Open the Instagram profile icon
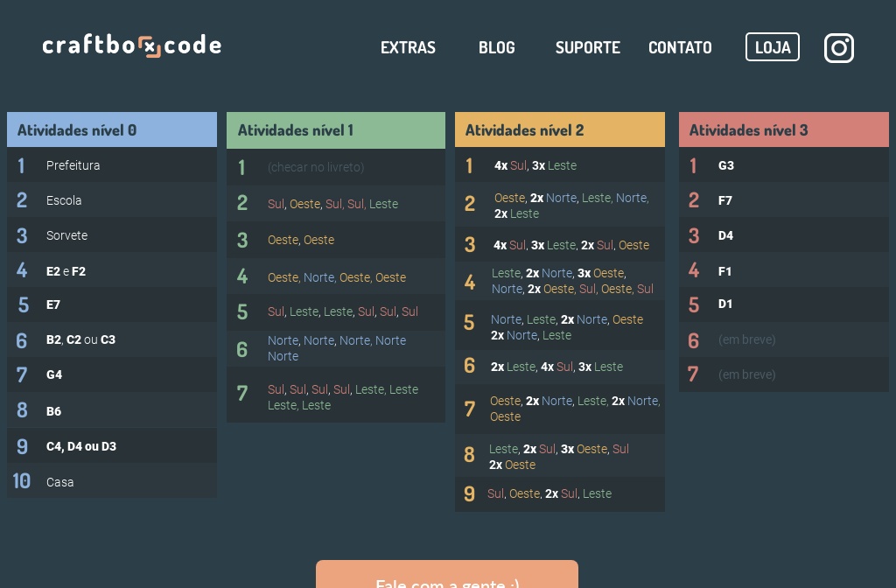The height and width of the screenshot is (588, 896). click(838, 47)
